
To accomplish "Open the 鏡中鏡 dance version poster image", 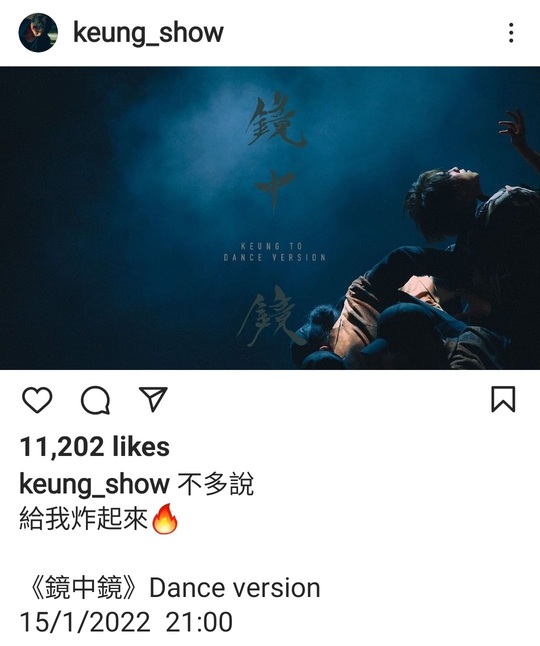I will 270,218.
